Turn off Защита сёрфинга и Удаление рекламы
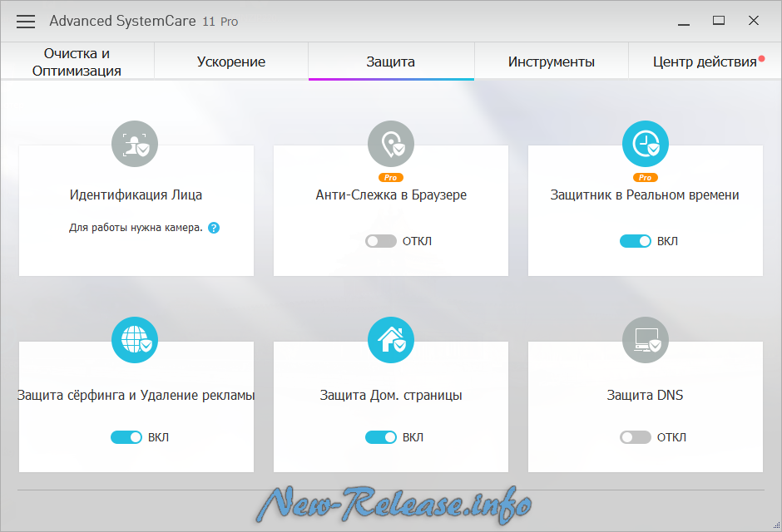Screen dimensions: 782x532 point(126,437)
